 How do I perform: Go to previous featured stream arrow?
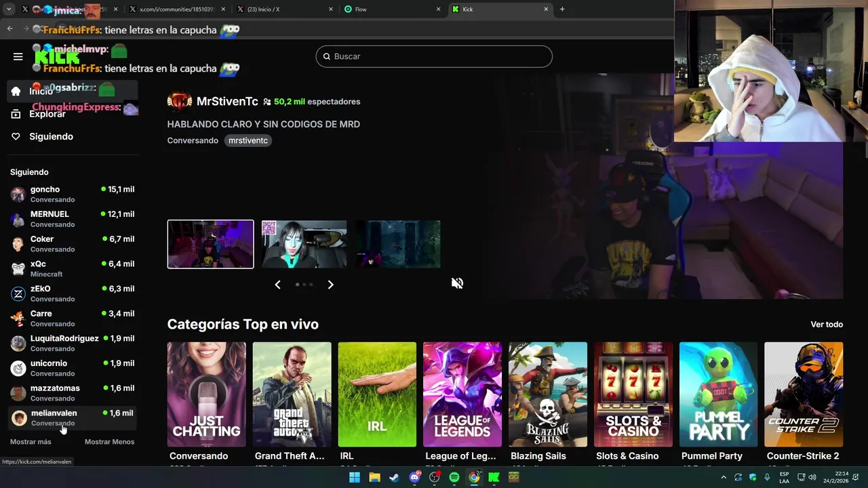tap(277, 285)
